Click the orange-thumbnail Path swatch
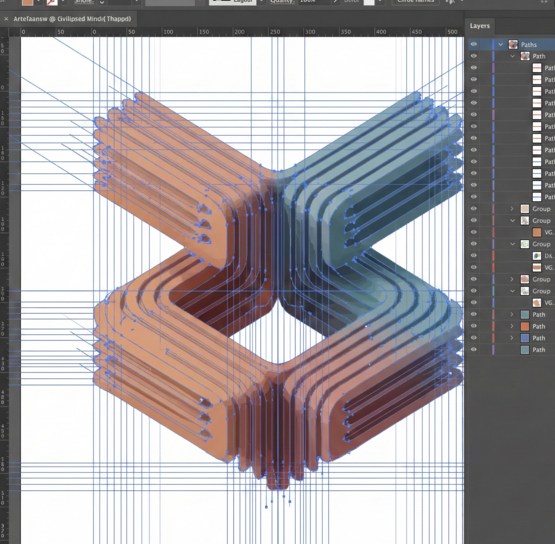Image resolution: width=555 pixels, height=544 pixels. pos(525,326)
